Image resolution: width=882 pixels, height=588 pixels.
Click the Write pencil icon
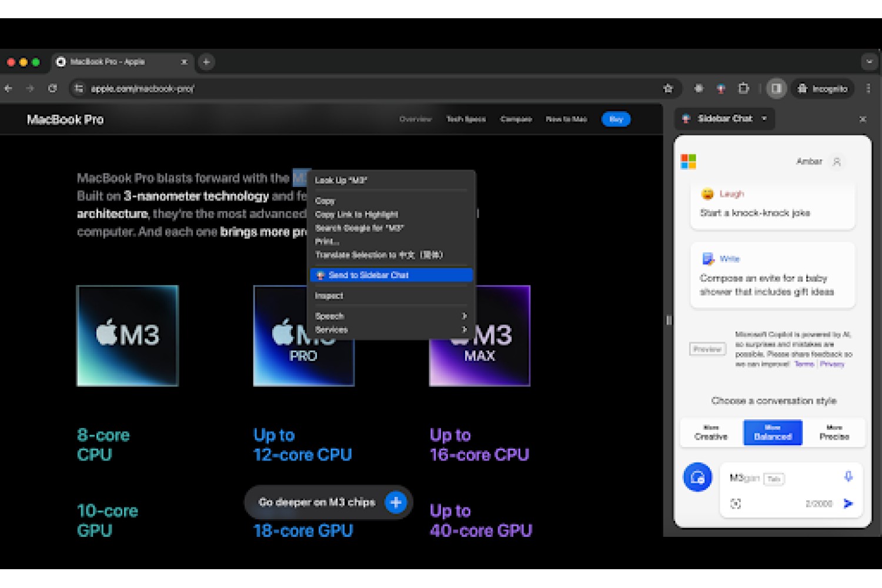pos(708,259)
